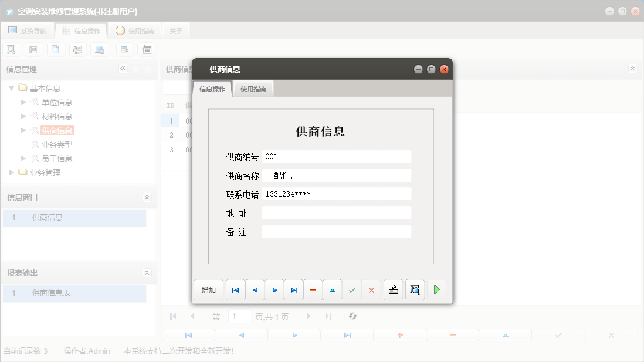Screen dimensions: 644x362
Task: Delete current record with the red minus icon
Action: [313, 289]
